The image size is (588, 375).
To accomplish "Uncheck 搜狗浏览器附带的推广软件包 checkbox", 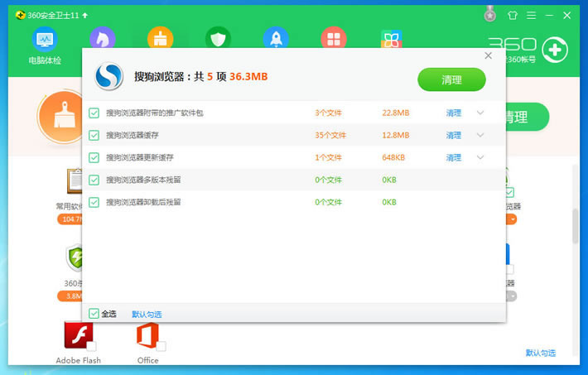I will click(x=94, y=113).
